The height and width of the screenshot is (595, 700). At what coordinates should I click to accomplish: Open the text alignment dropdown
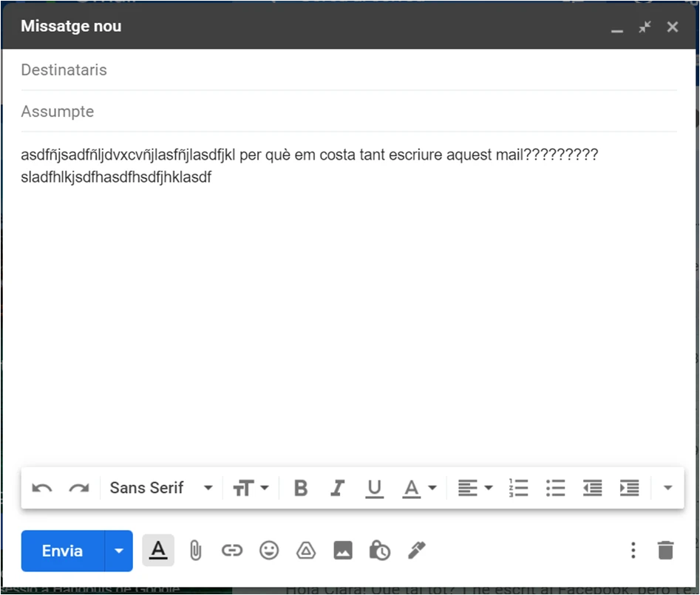coord(475,488)
